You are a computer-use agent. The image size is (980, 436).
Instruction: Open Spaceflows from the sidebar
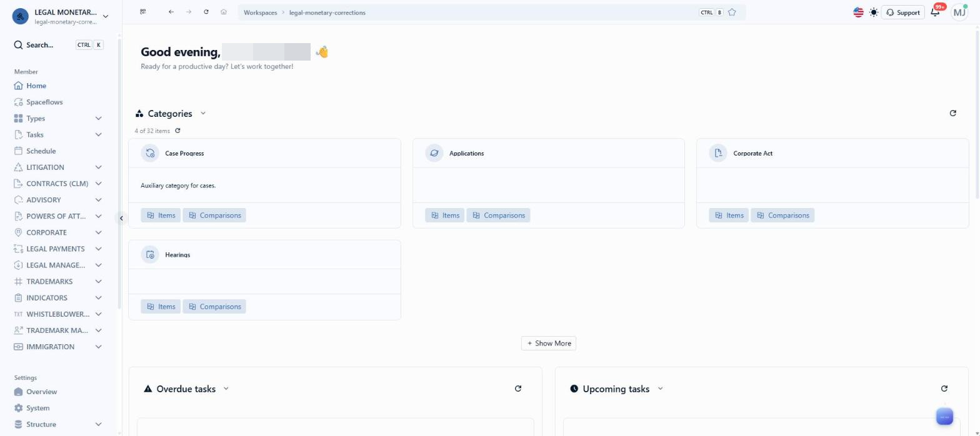pos(44,102)
